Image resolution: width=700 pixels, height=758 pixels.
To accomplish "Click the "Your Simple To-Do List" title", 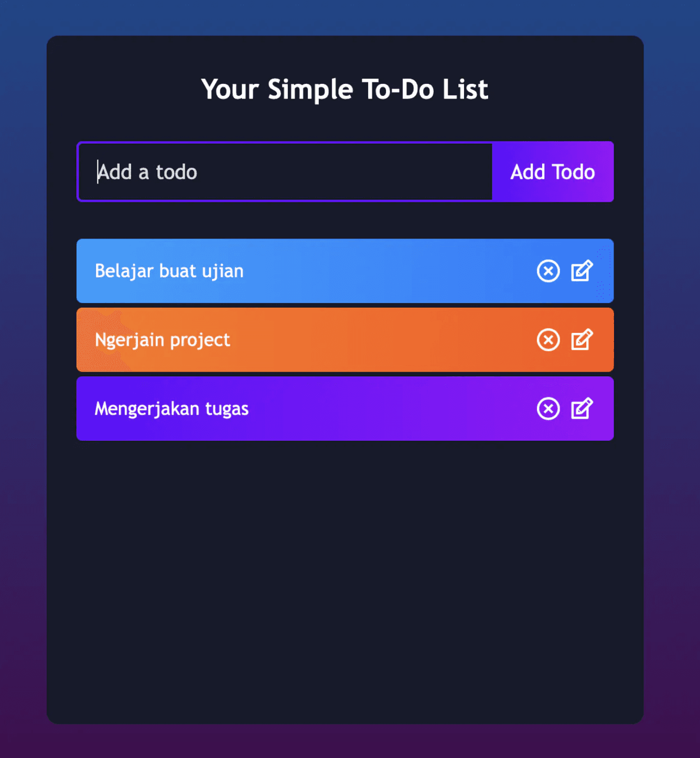I will (x=345, y=89).
